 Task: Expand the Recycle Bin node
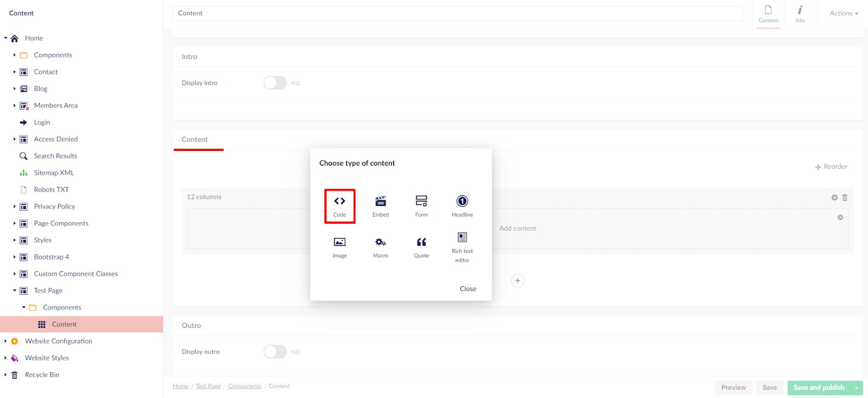click(5, 375)
